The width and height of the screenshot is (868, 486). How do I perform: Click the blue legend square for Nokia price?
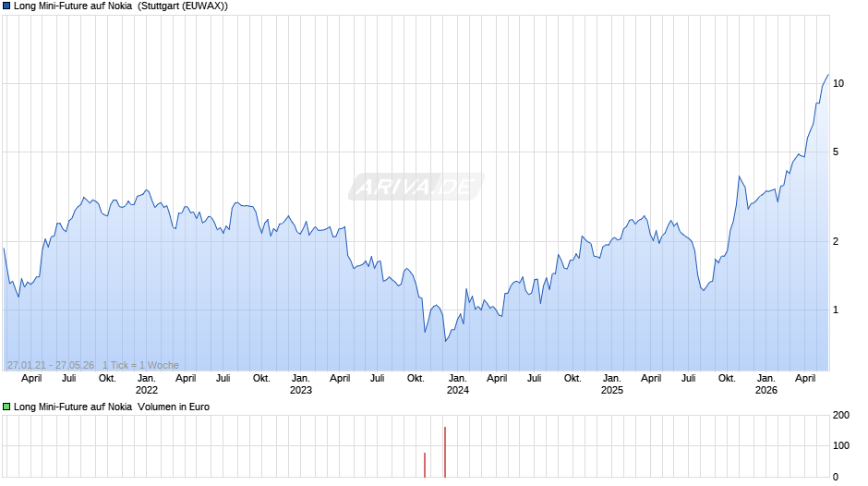coord(6,6)
